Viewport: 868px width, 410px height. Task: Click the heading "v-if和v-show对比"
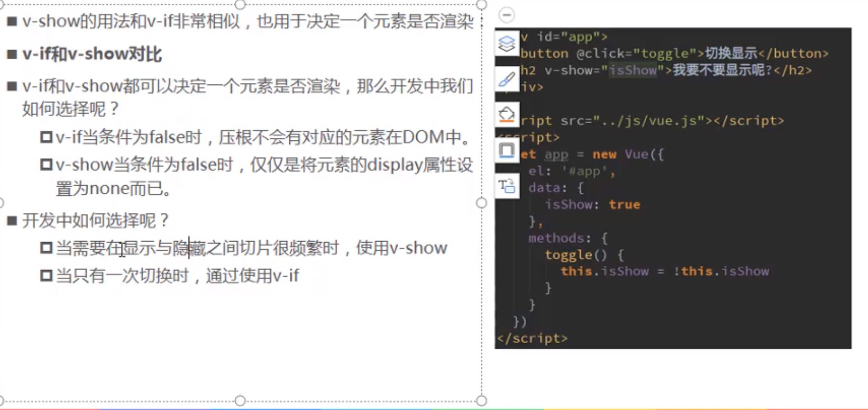pyautogui.click(x=92, y=54)
